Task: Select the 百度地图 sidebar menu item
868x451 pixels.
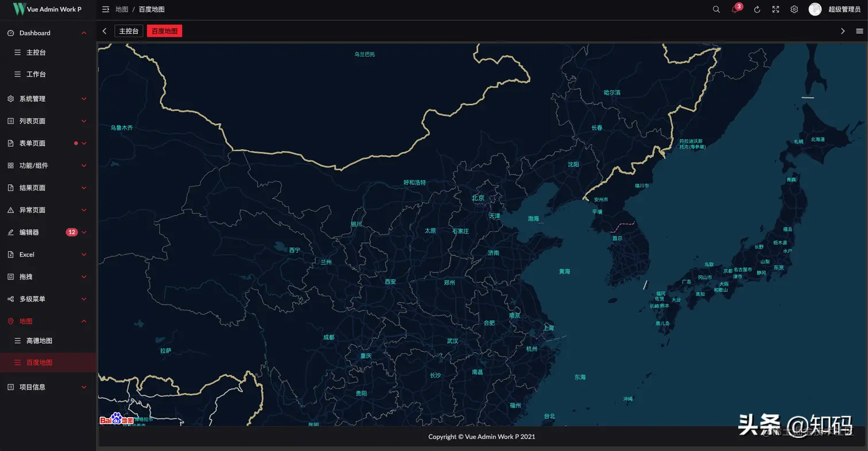Action: (x=48, y=363)
